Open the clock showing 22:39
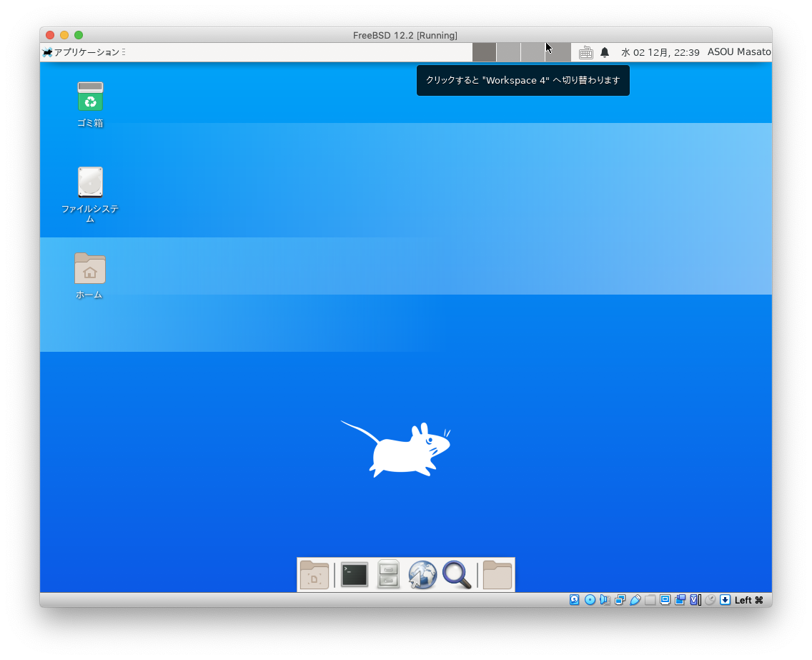 click(x=660, y=52)
